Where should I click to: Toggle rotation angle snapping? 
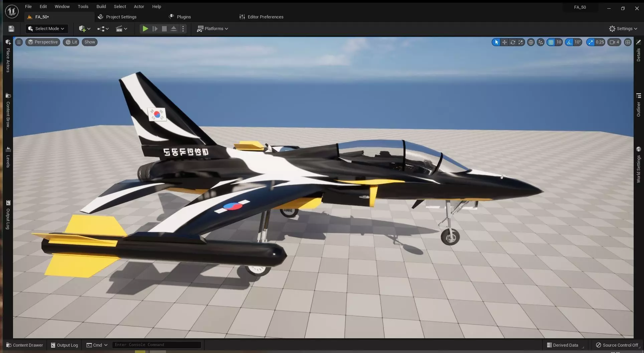569,42
